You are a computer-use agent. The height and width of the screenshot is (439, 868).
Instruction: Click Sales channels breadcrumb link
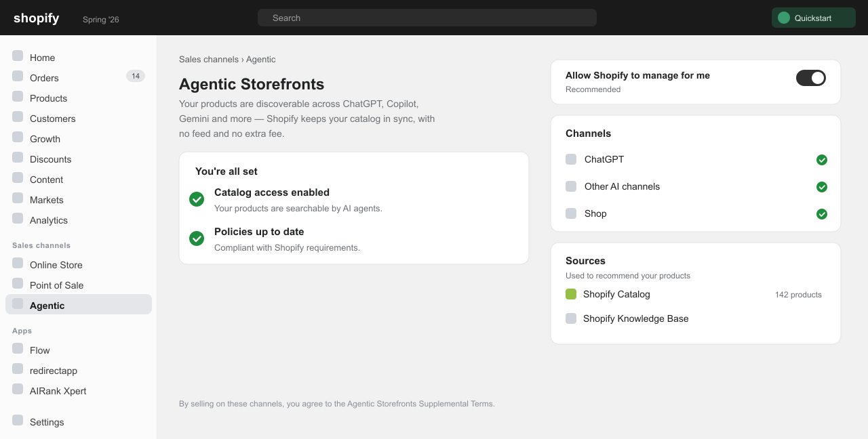(x=209, y=60)
